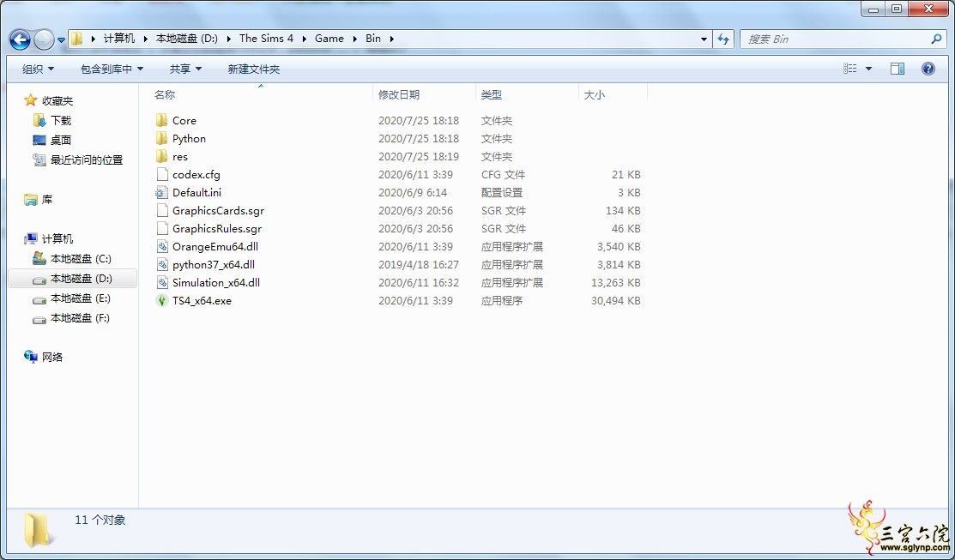955x560 pixels.
Task: Select the res folder icon
Action: pyautogui.click(x=161, y=156)
